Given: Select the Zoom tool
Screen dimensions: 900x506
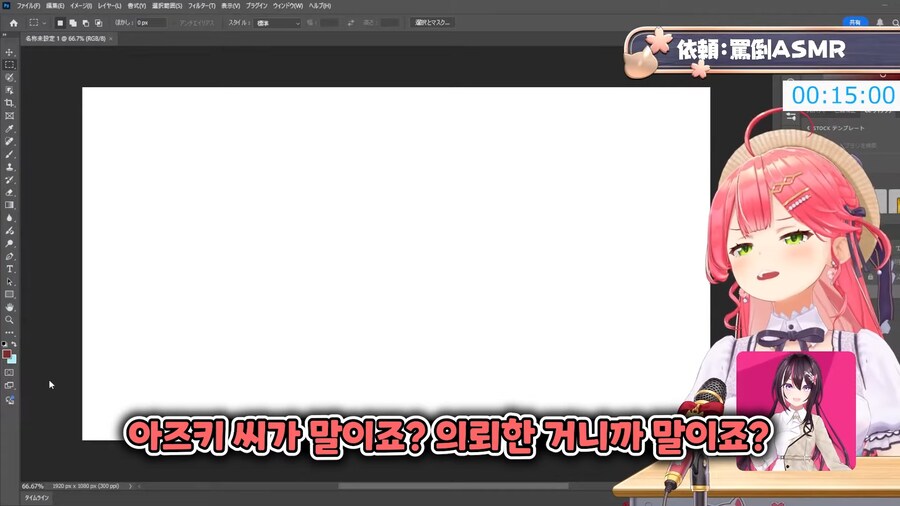Looking at the screenshot, I should coord(9,320).
